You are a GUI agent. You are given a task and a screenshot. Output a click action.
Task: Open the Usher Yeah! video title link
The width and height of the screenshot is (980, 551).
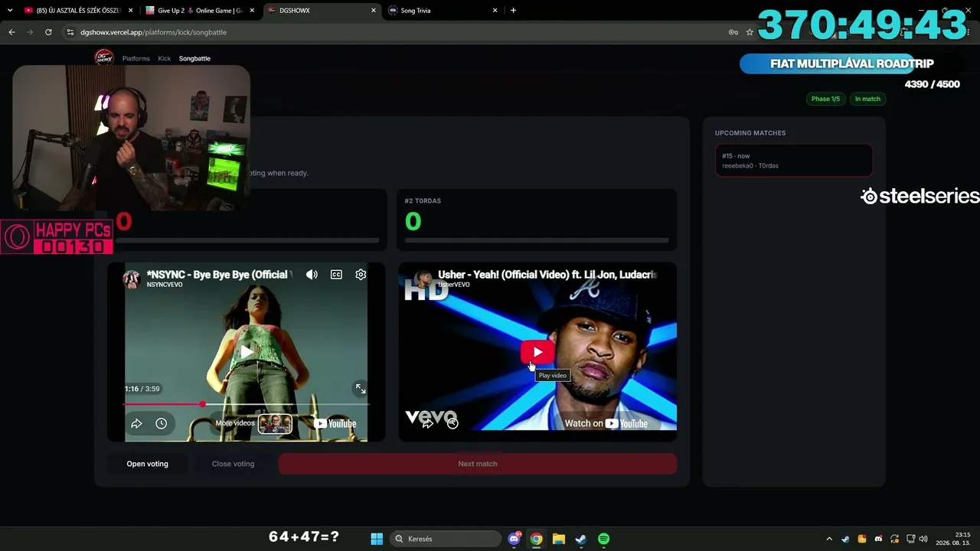(547, 274)
